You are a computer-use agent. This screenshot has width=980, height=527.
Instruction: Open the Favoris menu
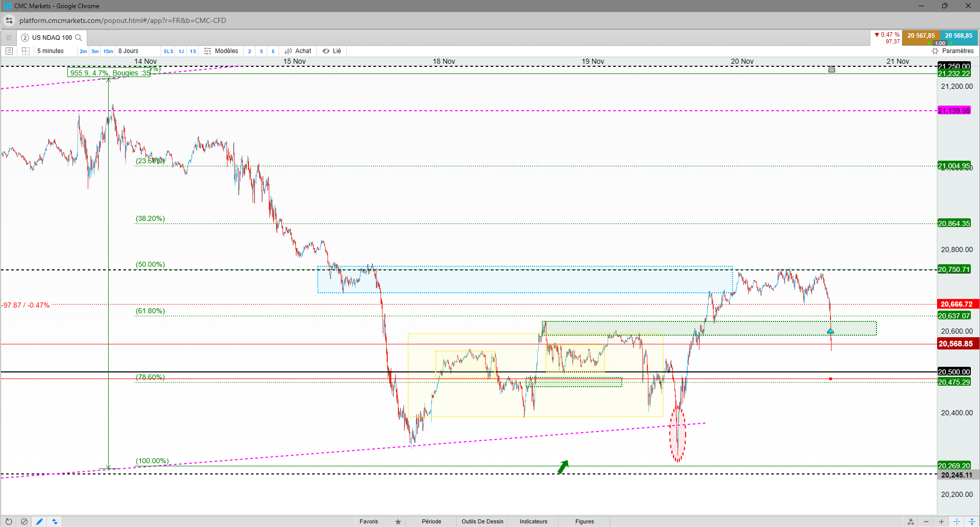point(369,521)
